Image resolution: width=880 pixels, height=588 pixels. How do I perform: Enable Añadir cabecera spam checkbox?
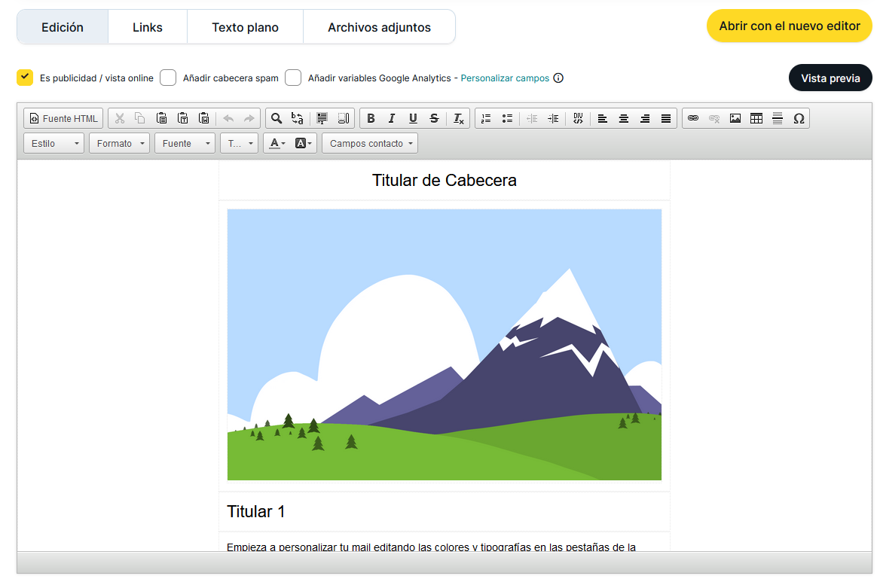168,78
